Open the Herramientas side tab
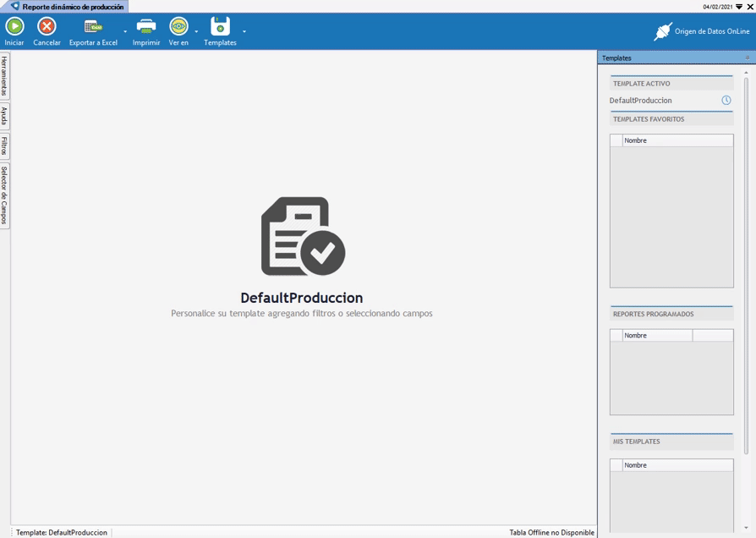Image resolution: width=756 pixels, height=538 pixels. [5, 76]
